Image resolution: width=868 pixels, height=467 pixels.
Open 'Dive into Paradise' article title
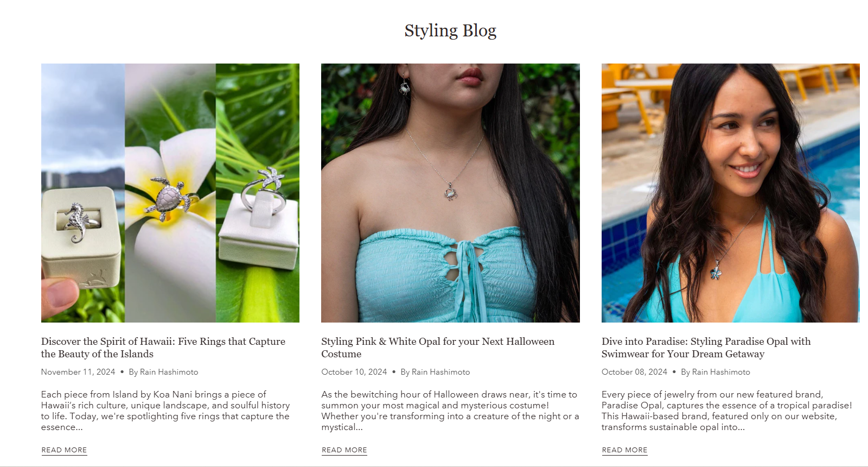tap(706, 348)
